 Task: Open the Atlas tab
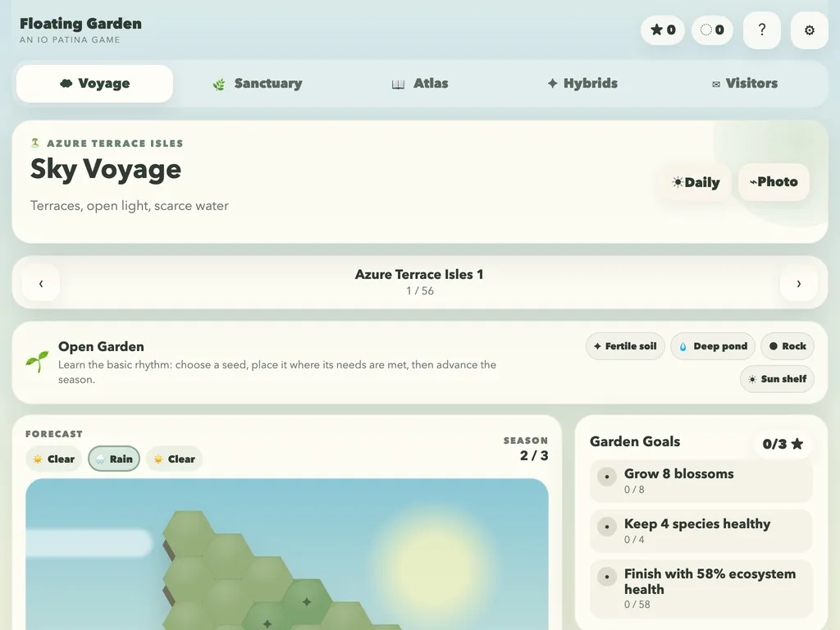420,84
